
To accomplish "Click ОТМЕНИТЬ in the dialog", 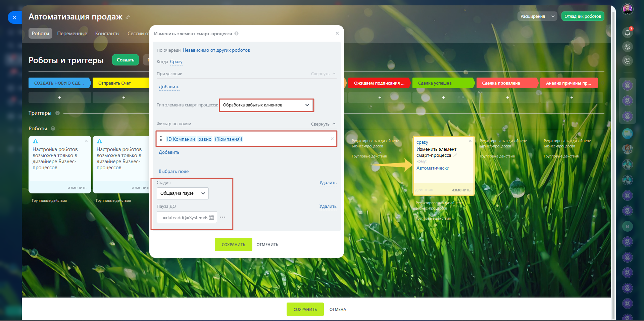I will click(267, 244).
